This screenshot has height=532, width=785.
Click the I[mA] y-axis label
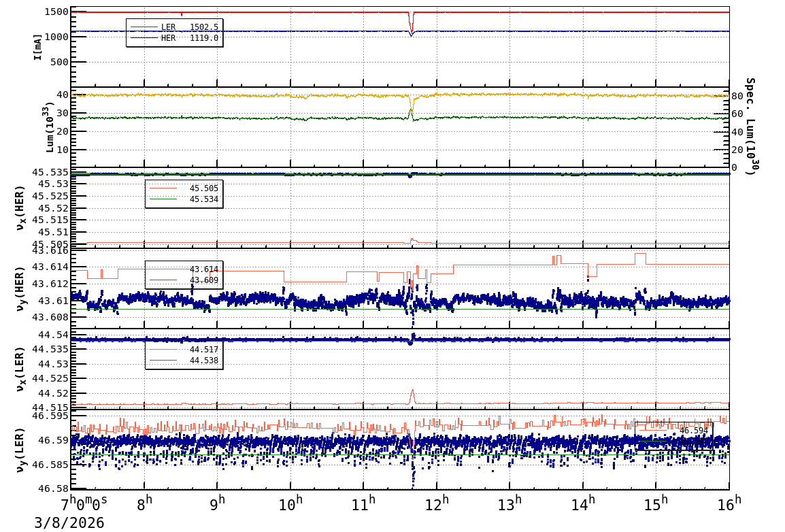point(38,47)
